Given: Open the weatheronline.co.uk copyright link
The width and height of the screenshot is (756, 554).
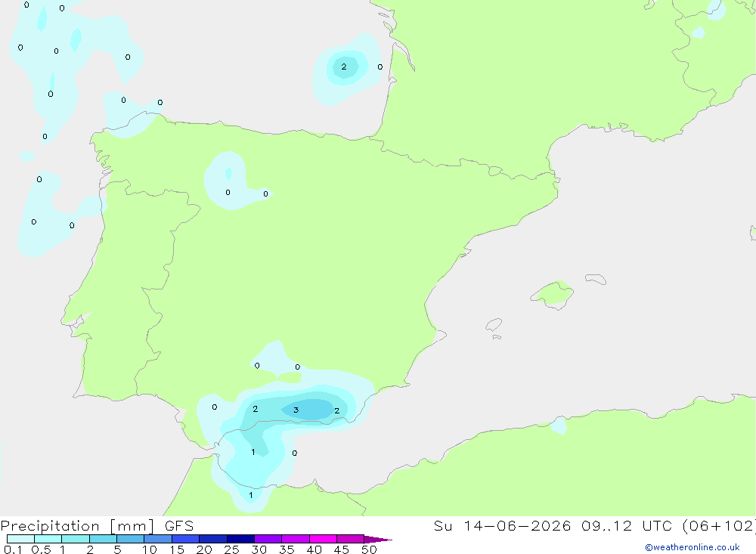Looking at the screenshot, I should pyautogui.click(x=692, y=547).
